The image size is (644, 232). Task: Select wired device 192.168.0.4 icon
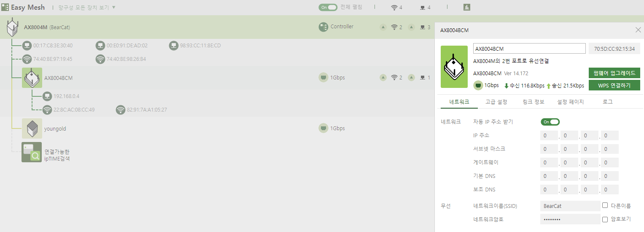click(x=47, y=96)
